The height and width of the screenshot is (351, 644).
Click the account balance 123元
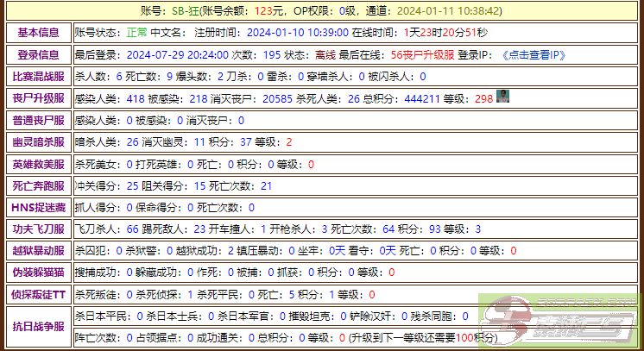(x=268, y=11)
